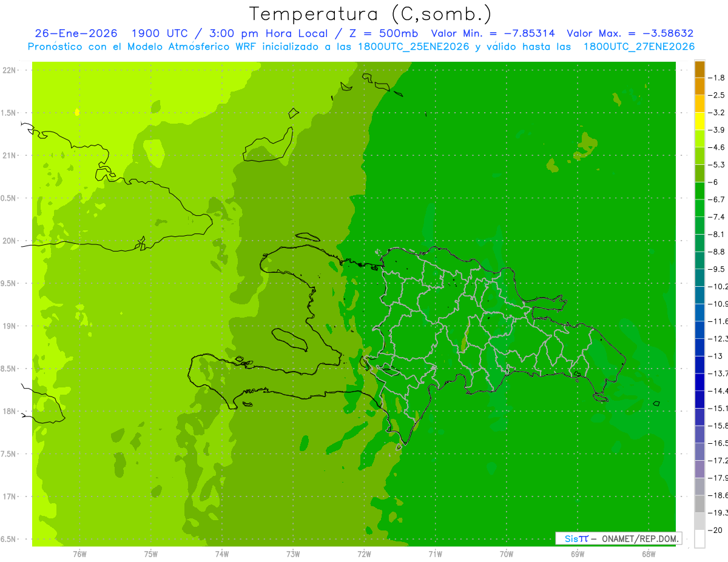Click the orange swatch between -1.8 and -2.5

pos(699,87)
